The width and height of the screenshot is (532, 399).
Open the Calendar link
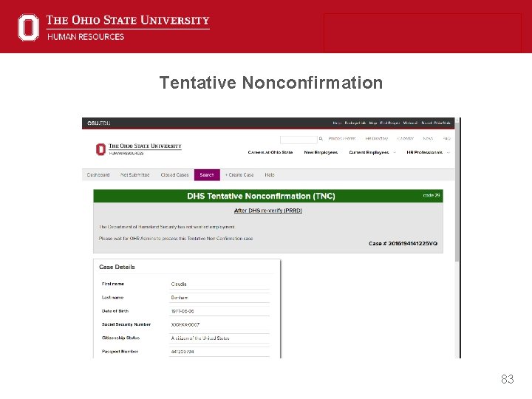click(406, 138)
